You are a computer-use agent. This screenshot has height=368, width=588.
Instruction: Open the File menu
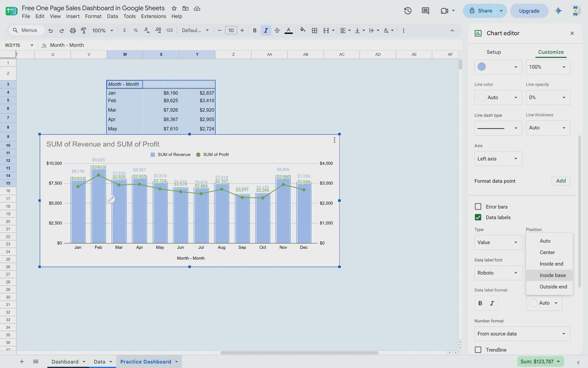[26, 16]
